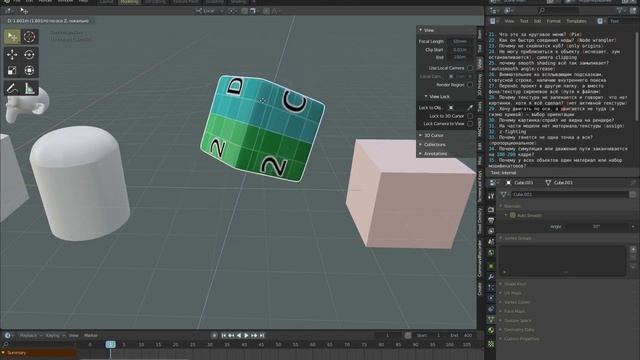Screen dimensions: 640x360
Task: Click the timeline editor type icon
Action: pyautogui.click(x=8, y=336)
